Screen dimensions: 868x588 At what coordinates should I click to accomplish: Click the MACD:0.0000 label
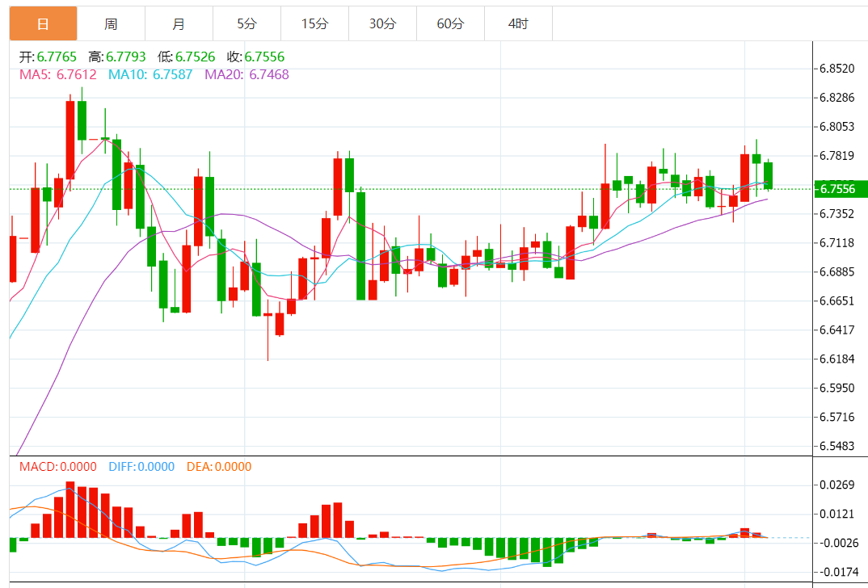(x=58, y=467)
